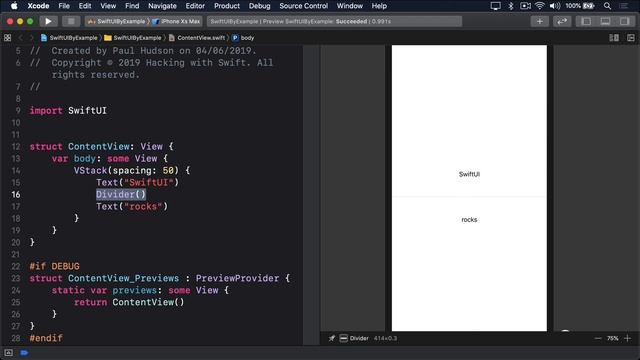Go forward in editor history
Screen dimensions: 640x360
(31, 38)
